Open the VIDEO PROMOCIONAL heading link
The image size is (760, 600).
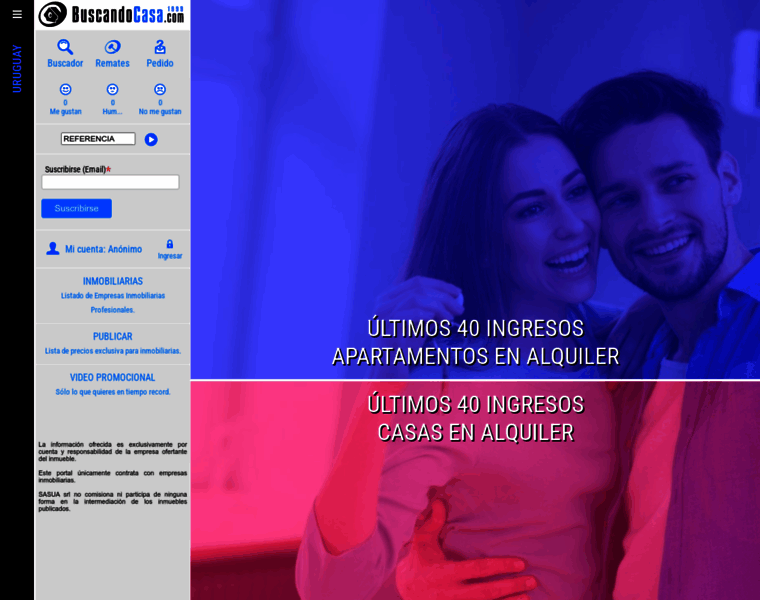[x=112, y=378]
